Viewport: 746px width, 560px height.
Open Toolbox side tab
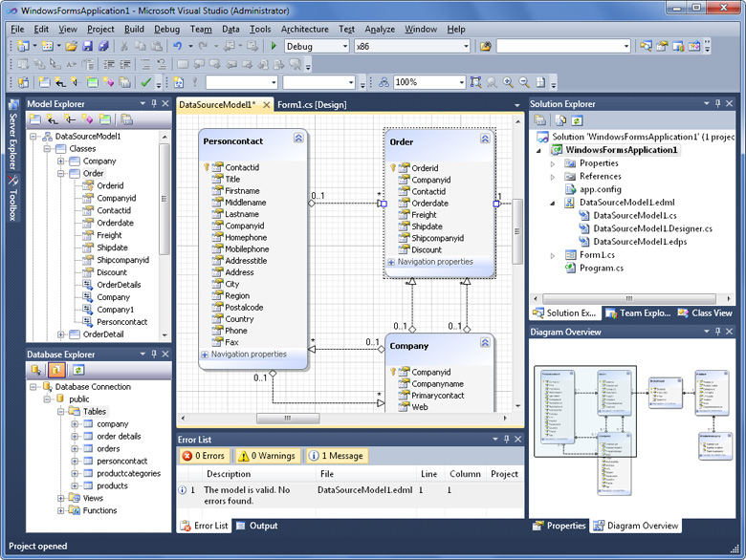(x=12, y=198)
